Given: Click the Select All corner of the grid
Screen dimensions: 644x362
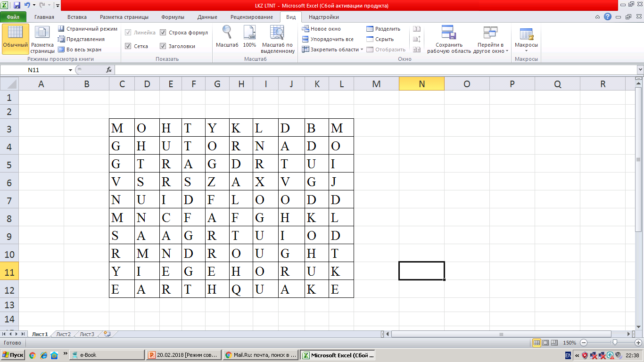Looking at the screenshot, I should click(9, 84).
